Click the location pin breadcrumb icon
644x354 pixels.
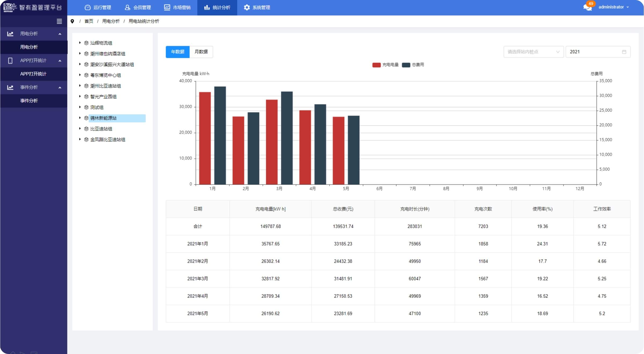tap(72, 21)
